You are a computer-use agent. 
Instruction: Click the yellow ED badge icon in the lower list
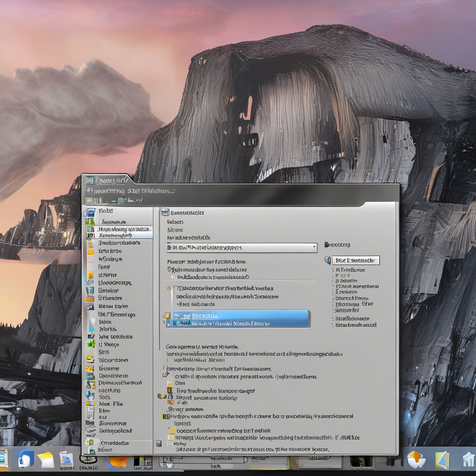[x=166, y=417]
